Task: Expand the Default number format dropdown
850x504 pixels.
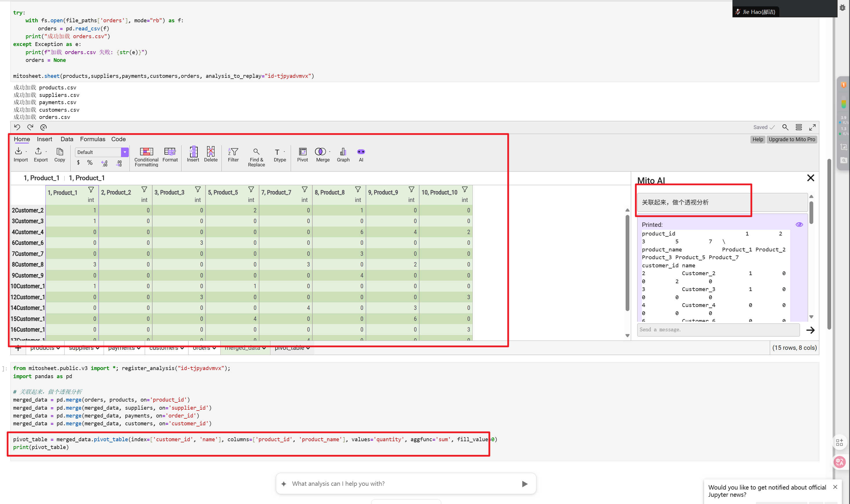Action: (125, 152)
